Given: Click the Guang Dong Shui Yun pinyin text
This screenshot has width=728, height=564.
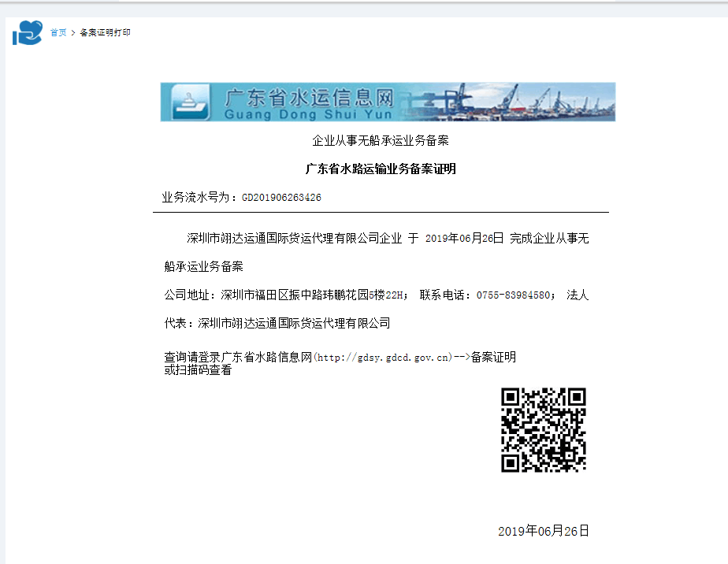Looking at the screenshot, I should pyautogui.click(x=307, y=115).
